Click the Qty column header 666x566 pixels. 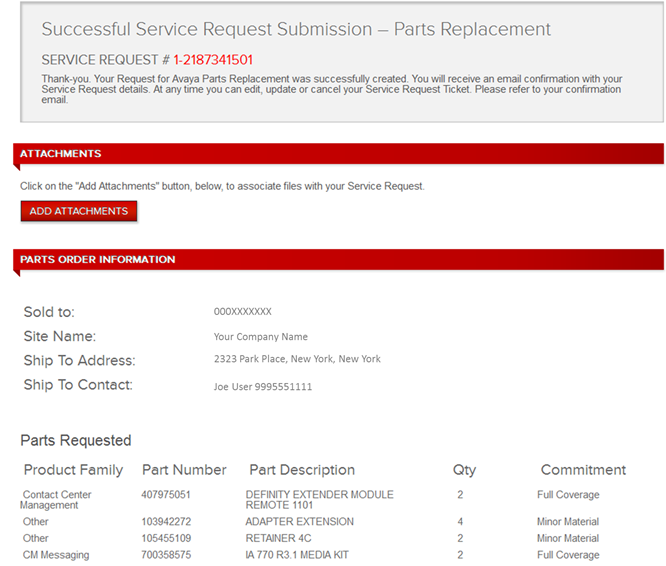click(464, 470)
